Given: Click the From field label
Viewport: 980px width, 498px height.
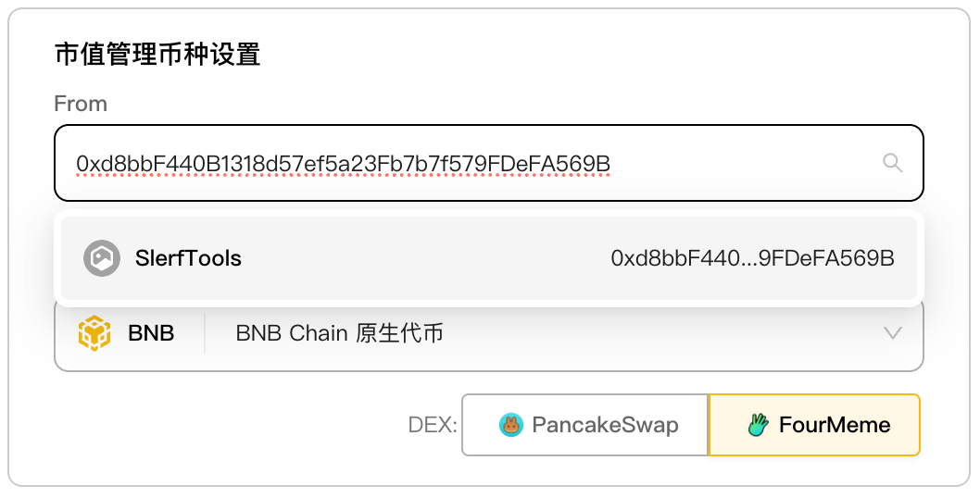Looking at the screenshot, I should point(81,104).
